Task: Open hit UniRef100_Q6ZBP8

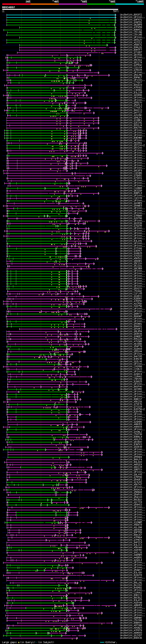Action: click(x=131, y=25)
